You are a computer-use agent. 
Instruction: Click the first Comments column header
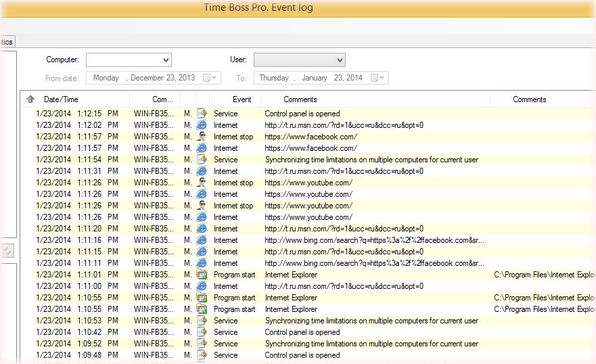point(300,99)
